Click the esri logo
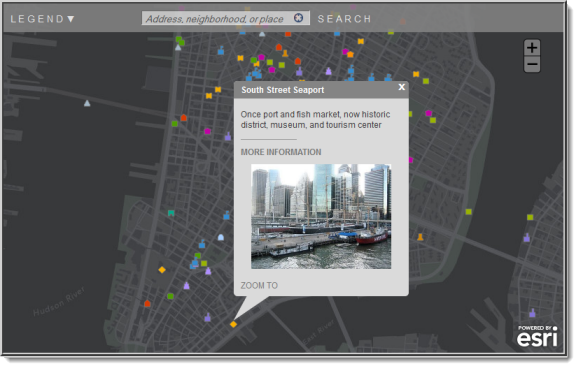The width and height of the screenshot is (578, 368). click(537, 336)
